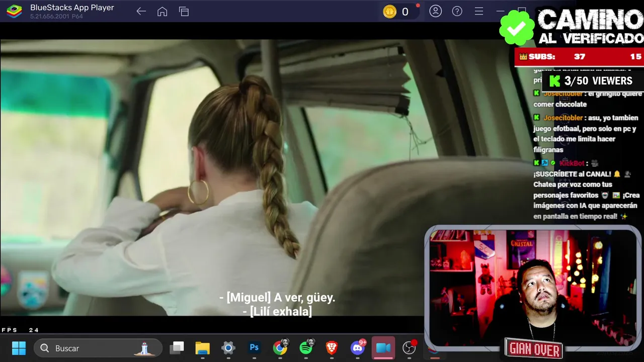This screenshot has height=362, width=644.
Task: Open the active video camera app on taskbar
Action: [x=383, y=348]
